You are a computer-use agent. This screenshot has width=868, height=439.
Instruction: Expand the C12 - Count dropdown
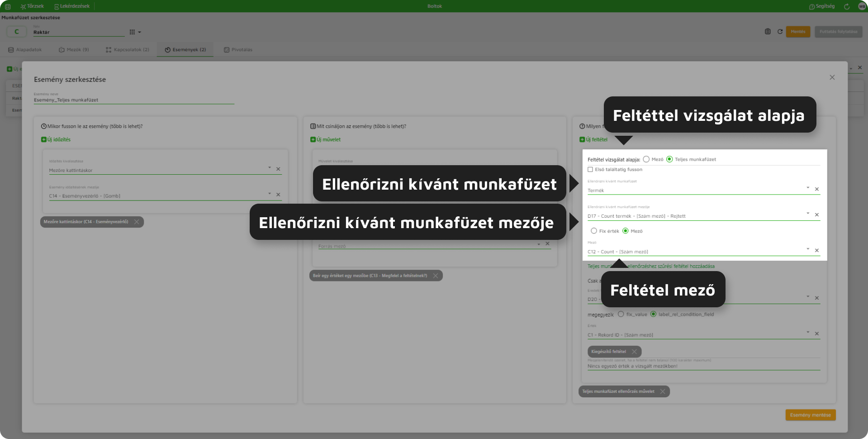pyautogui.click(x=808, y=249)
